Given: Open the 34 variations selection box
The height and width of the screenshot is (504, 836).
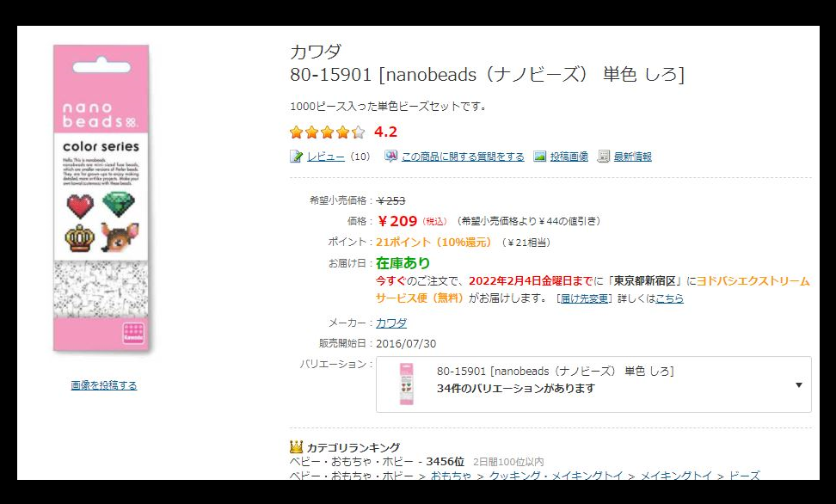Looking at the screenshot, I should click(x=593, y=384).
